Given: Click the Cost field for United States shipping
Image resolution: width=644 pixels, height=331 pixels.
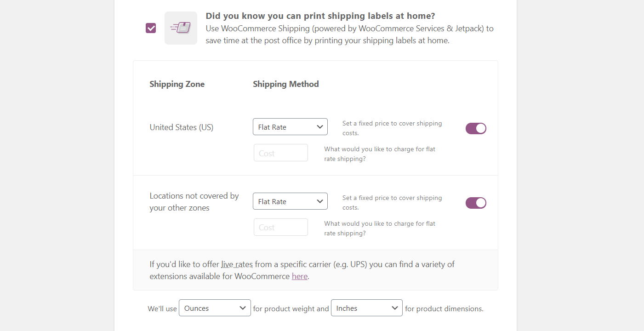Looking at the screenshot, I should (x=280, y=152).
